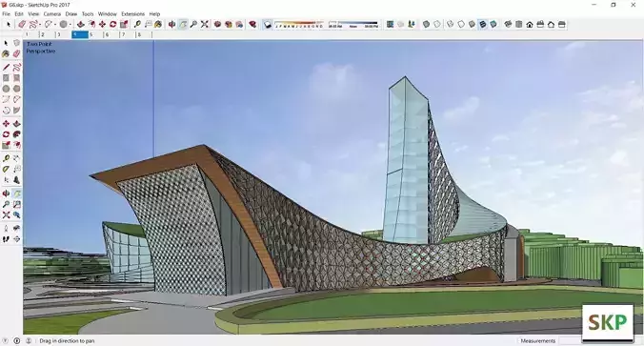Viewport: 644px width, 346px height.
Task: Choose the 3D Text tool
Action: (16, 179)
